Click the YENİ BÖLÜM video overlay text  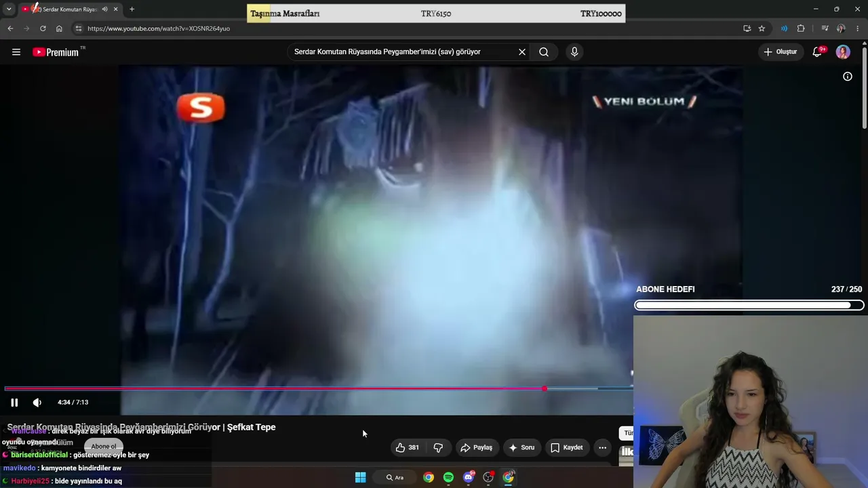(x=644, y=102)
